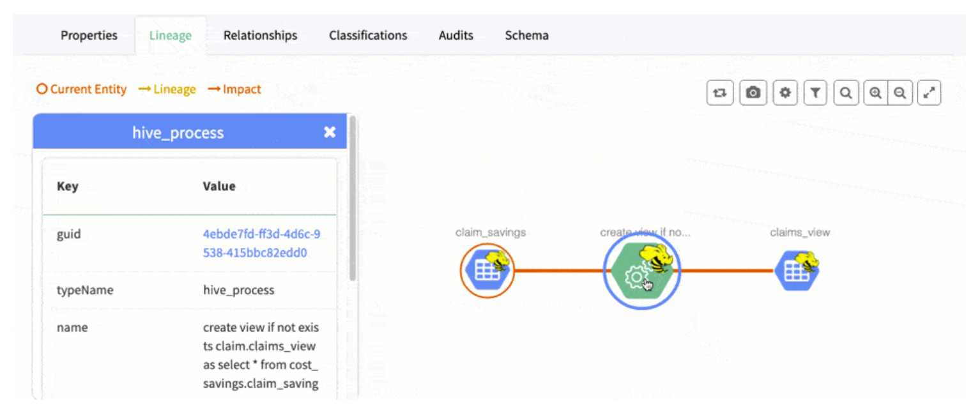Viewport: 980px width, 410px height.
Task: Select the create view hive process node
Action: coord(641,271)
